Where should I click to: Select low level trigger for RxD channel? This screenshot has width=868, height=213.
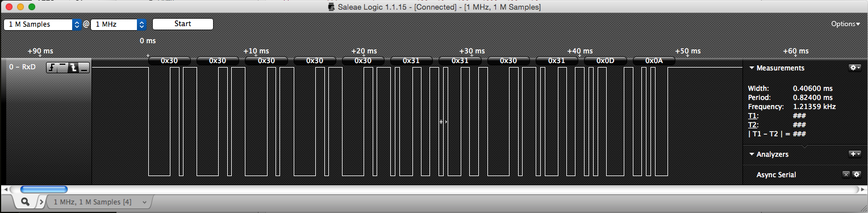(84, 68)
